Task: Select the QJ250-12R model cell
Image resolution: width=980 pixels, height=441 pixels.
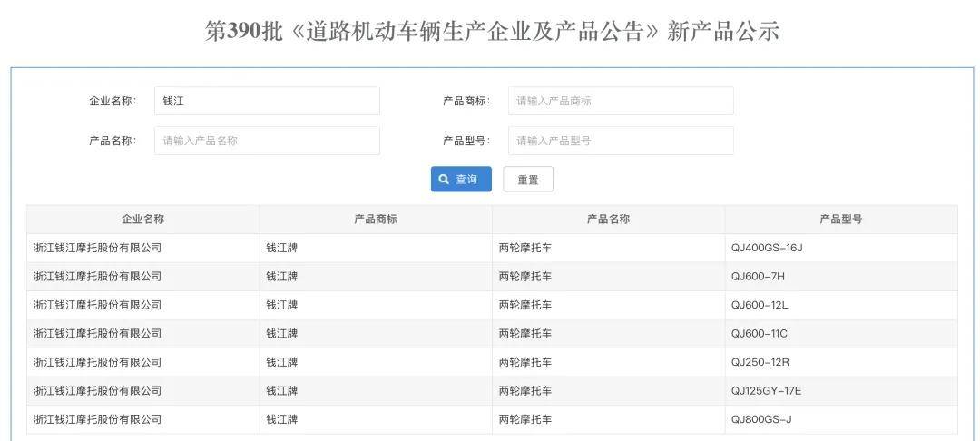Action: tap(760, 362)
